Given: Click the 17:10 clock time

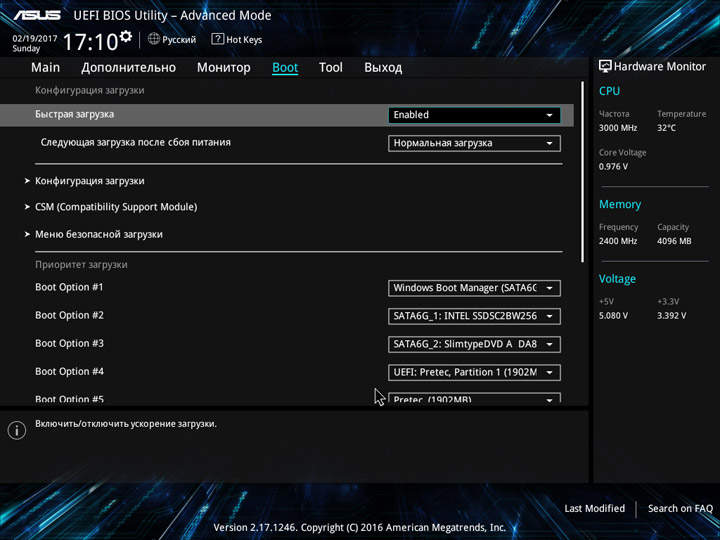Looking at the screenshot, I should click(x=90, y=42).
